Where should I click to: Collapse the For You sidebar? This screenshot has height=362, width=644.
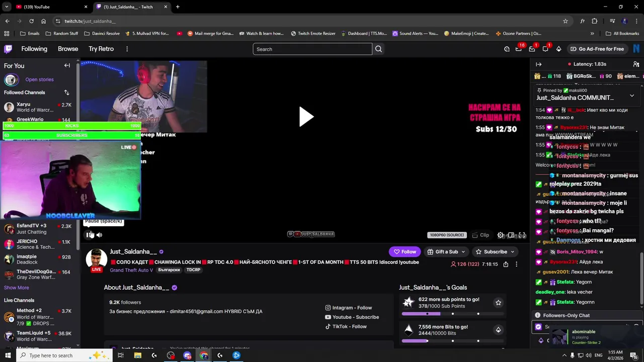(67, 65)
